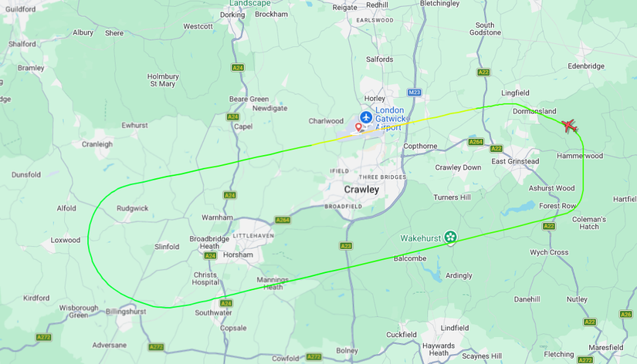
Task: Click the Edenbridge place label
Action: (586, 66)
